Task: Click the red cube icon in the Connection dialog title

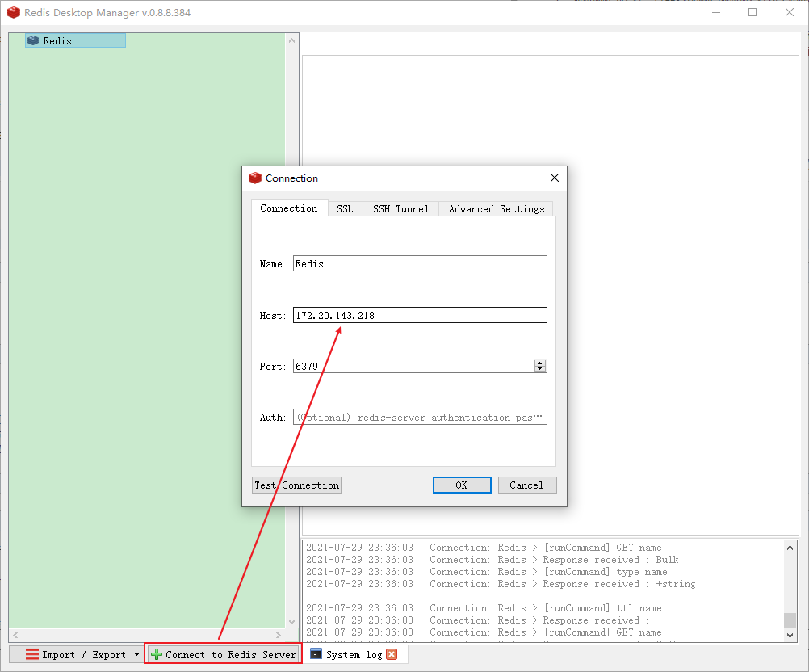Action: point(255,178)
